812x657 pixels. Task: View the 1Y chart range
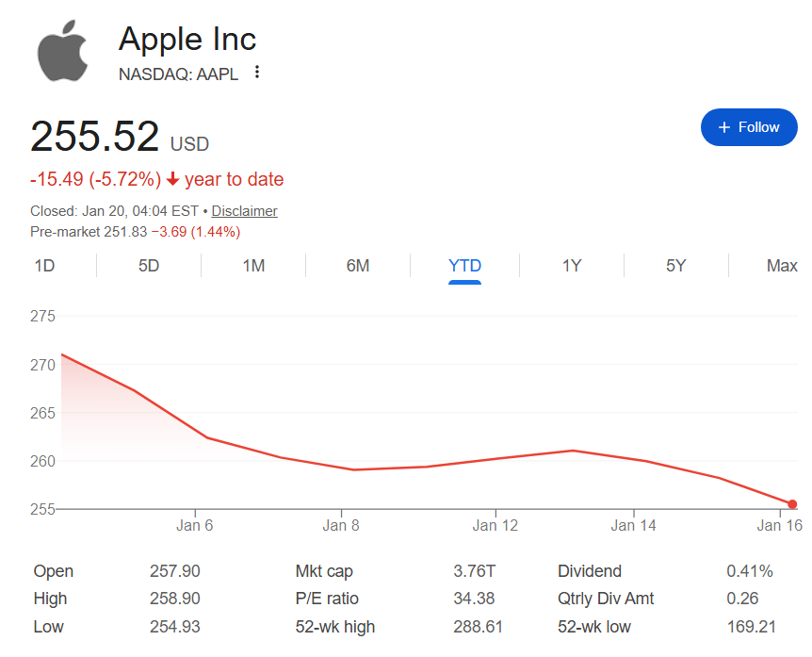[x=572, y=266]
